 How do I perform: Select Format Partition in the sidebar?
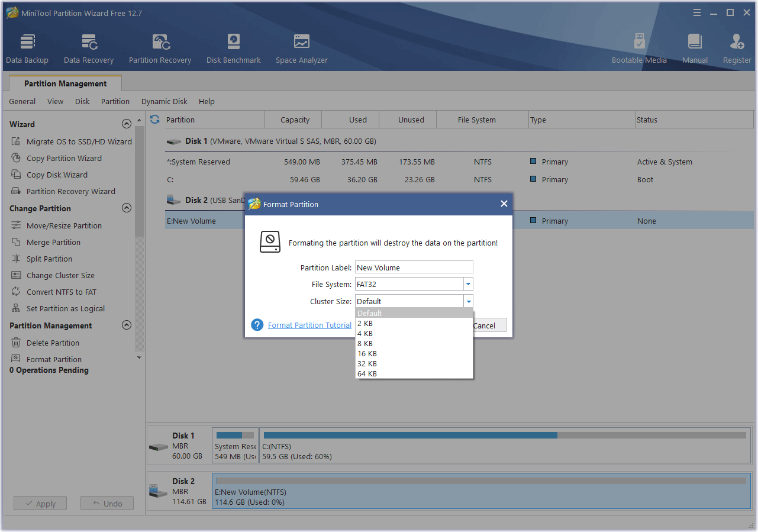47,359
